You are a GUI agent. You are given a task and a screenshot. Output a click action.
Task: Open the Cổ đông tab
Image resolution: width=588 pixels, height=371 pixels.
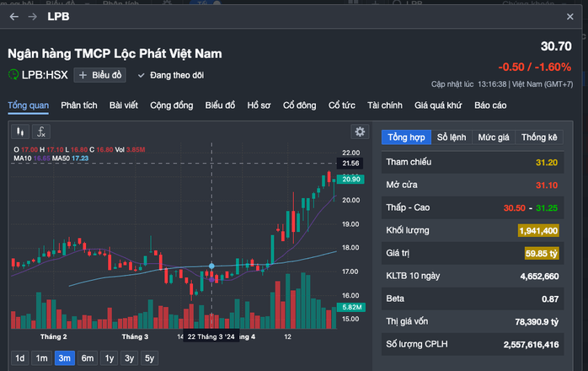click(300, 105)
